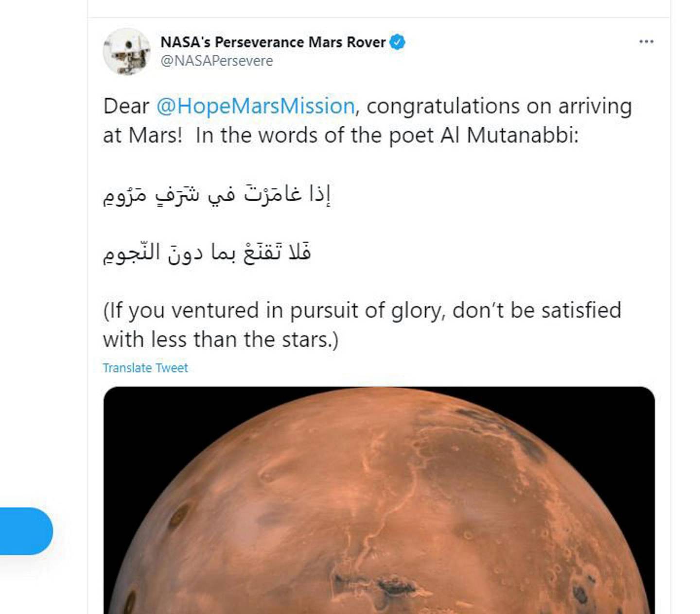The height and width of the screenshot is (614, 700).
Task: Click the word 'poet' in the tweet
Action: (411, 136)
